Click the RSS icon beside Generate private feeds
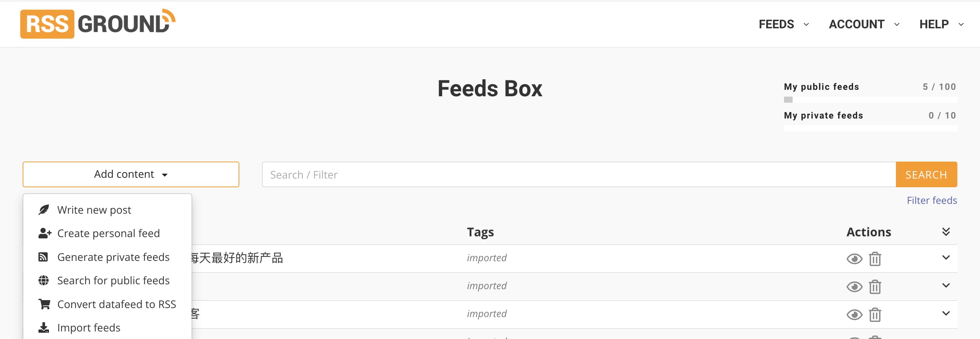980x339 pixels. pos(43,257)
